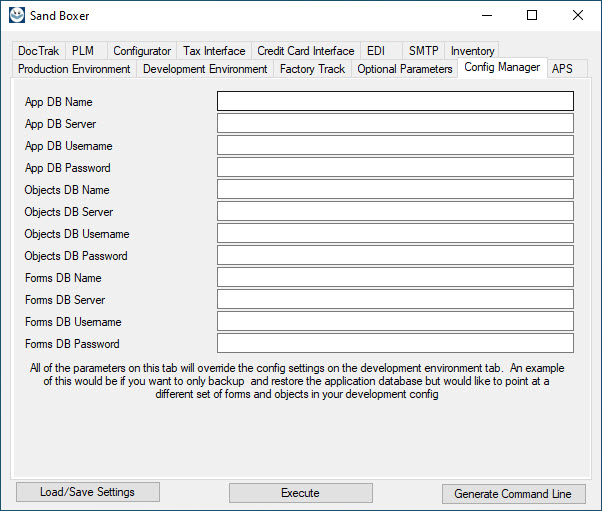The image size is (602, 511).
Task: Open the Optional Parameters tab
Action: (x=404, y=69)
